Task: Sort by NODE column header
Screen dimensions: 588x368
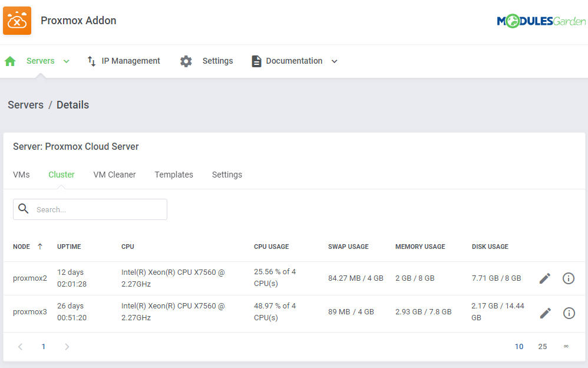Action: pyautogui.click(x=21, y=247)
